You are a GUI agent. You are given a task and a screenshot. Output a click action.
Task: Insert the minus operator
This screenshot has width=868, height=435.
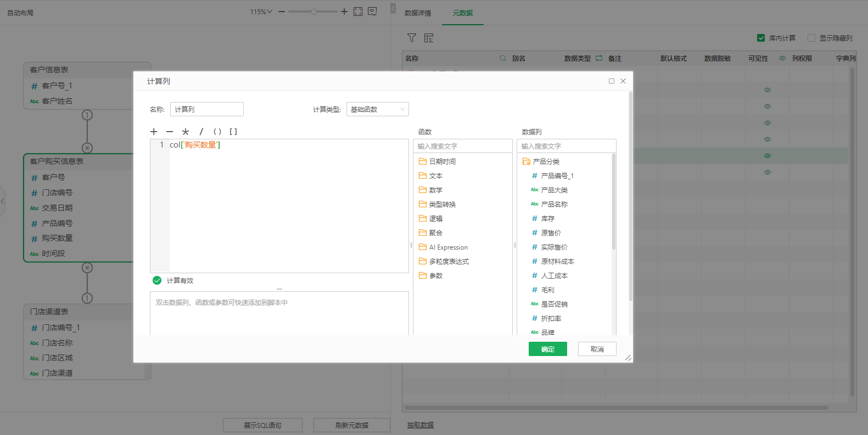coord(170,132)
